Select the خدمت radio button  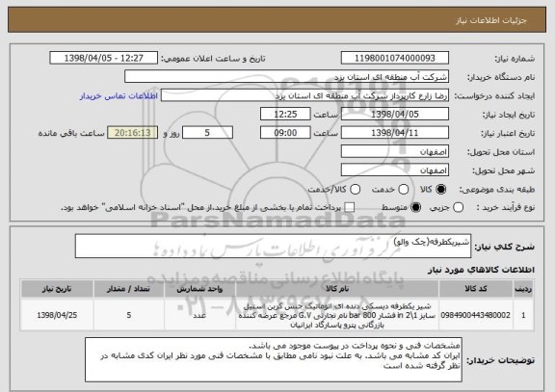pyautogui.click(x=404, y=190)
